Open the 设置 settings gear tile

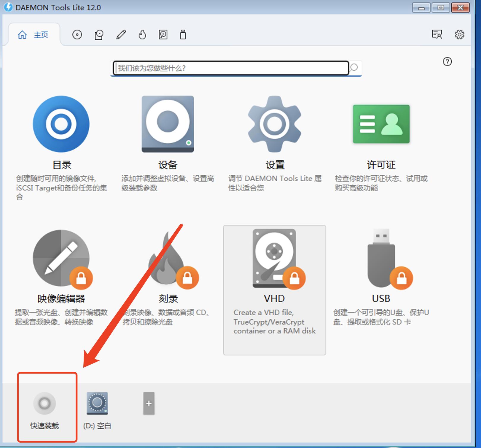pyautogui.click(x=275, y=144)
